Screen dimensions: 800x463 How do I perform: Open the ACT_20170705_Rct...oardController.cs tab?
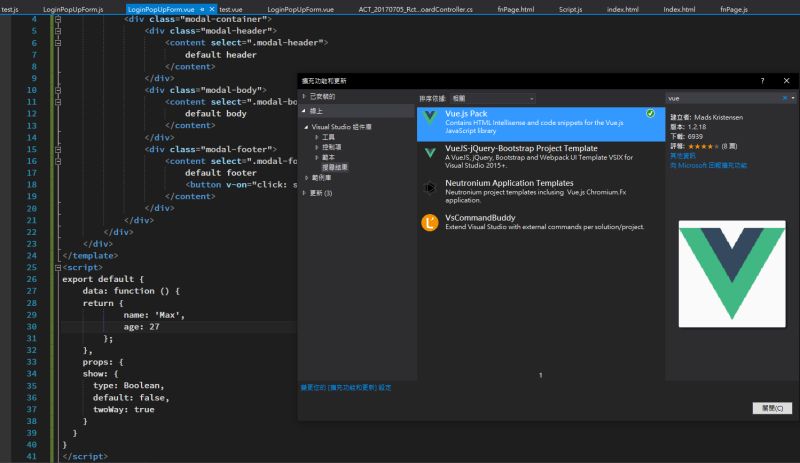coord(415,9)
